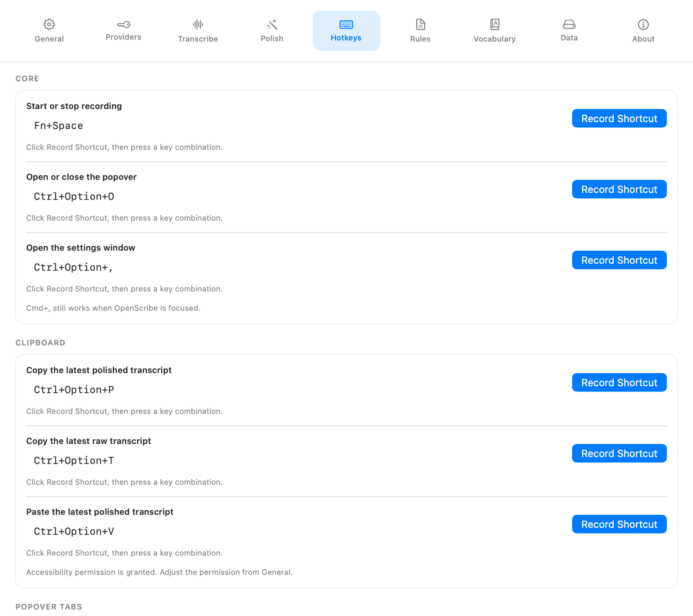Record shortcut for Open the settings window

tap(619, 260)
